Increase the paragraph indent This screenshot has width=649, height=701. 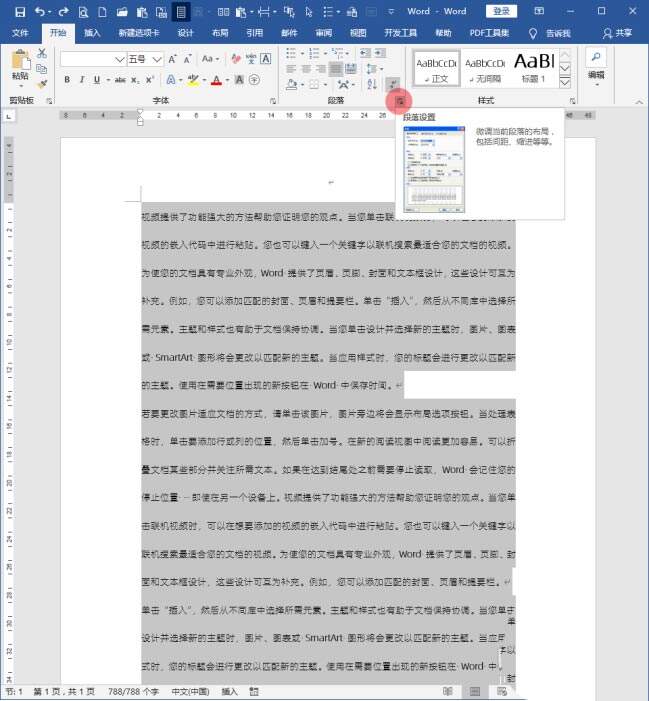(380, 53)
